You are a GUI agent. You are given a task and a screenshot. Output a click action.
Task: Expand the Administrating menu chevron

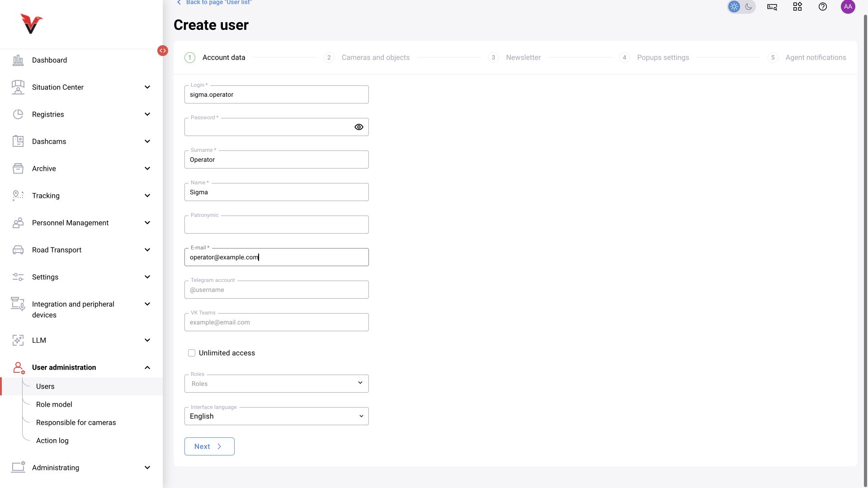coord(147,468)
